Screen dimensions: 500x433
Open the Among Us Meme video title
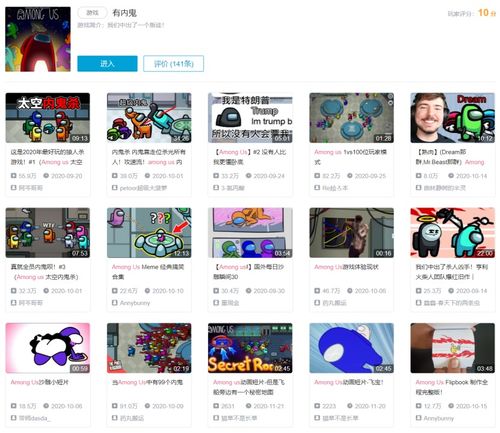pos(148,272)
